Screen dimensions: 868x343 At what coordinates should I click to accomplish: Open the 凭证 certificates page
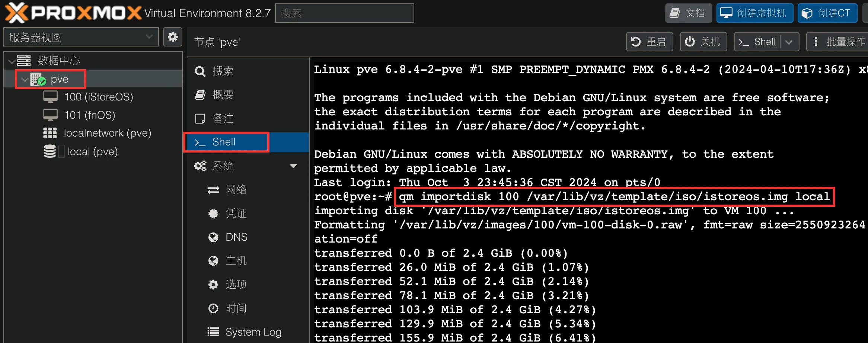point(248,214)
